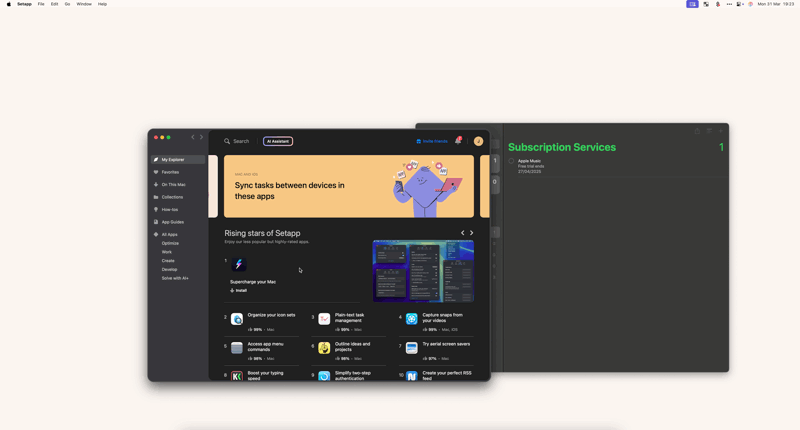Screen dimensions: 800x430
Task: Open Solve with AI+ category
Action: click(175, 278)
